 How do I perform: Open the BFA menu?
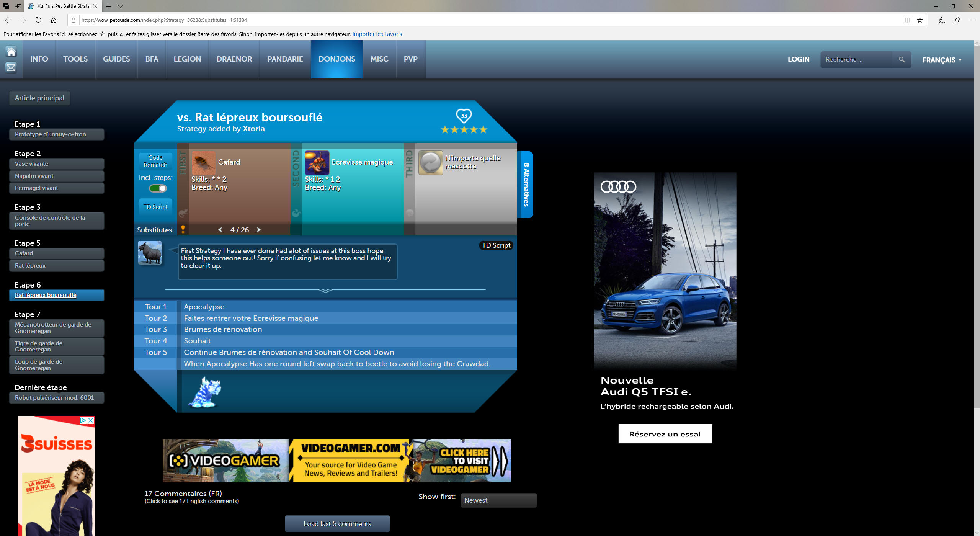pos(152,59)
